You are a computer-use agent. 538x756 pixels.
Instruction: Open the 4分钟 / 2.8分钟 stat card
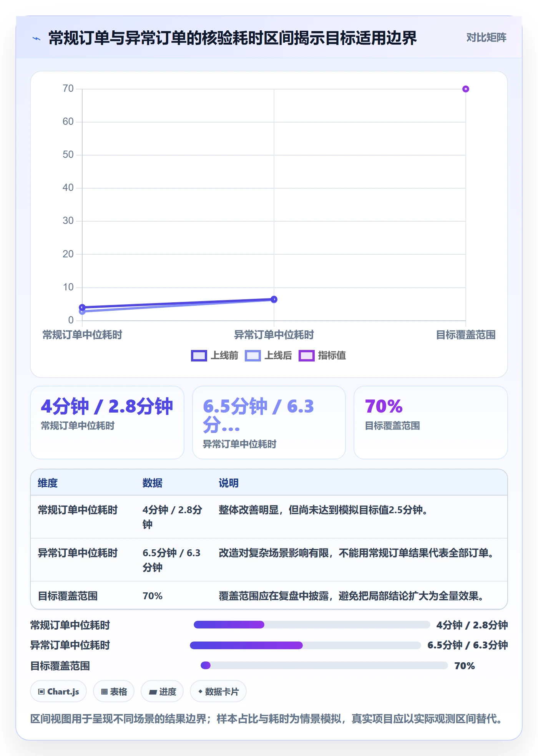click(x=107, y=422)
